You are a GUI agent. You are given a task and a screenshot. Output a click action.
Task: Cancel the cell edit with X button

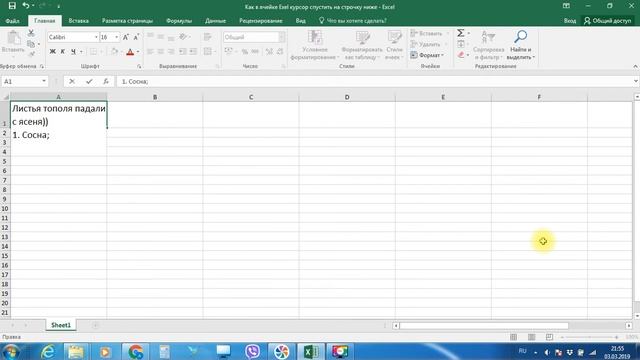[x=72, y=82]
